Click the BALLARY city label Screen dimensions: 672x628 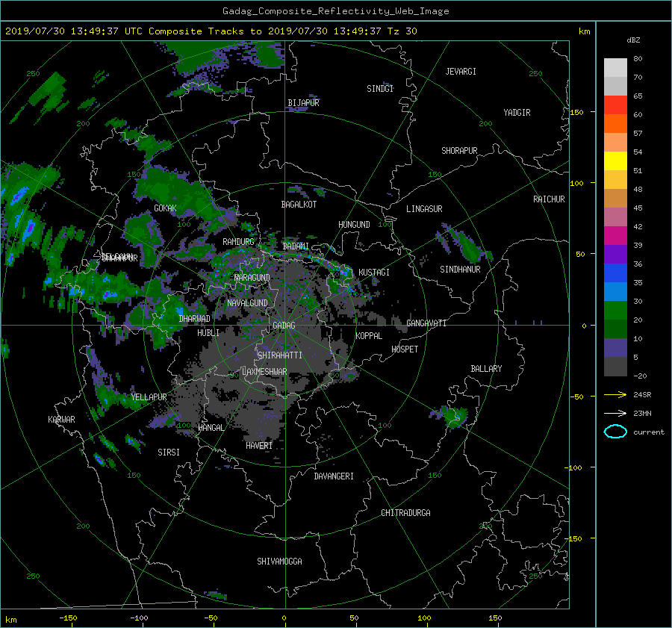(x=486, y=369)
